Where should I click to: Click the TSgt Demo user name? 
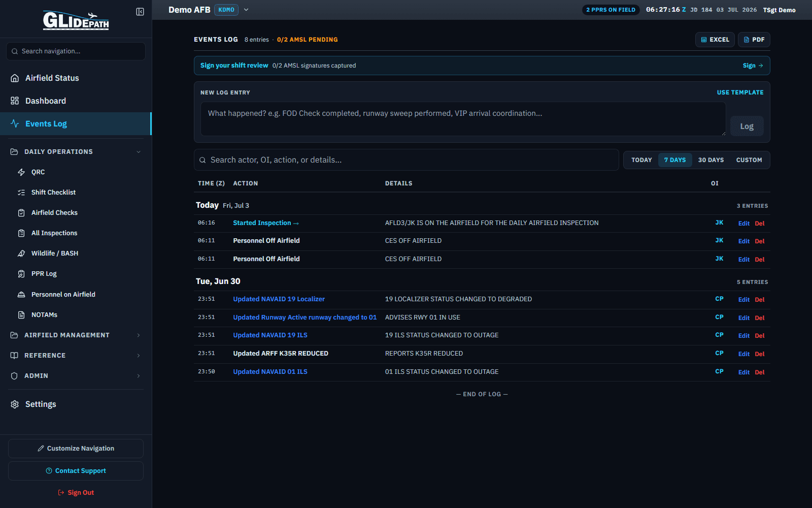779,10
